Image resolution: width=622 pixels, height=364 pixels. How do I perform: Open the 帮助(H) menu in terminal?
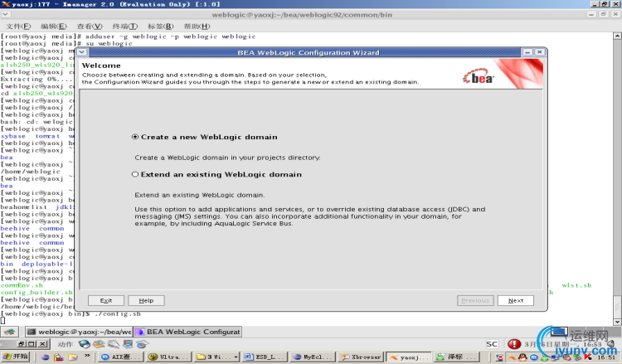[x=197, y=27]
